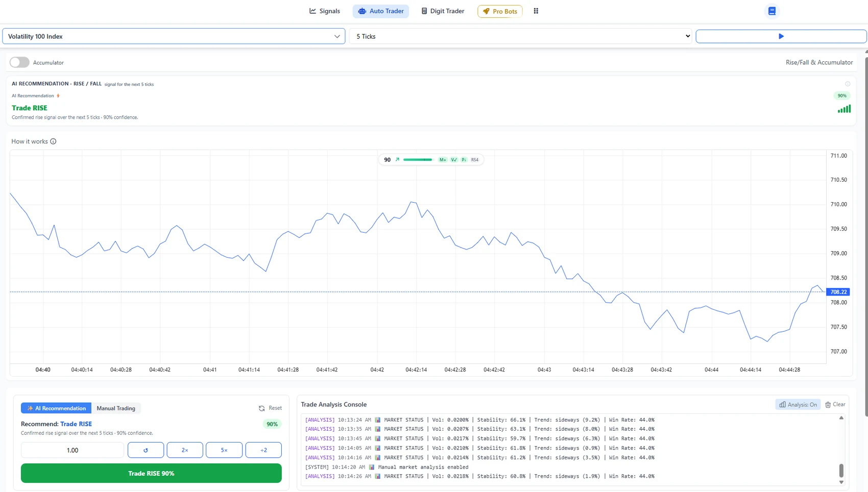This screenshot has height=492, width=868.
Task: Click the V✓ indicator chip on chart
Action: (x=454, y=160)
